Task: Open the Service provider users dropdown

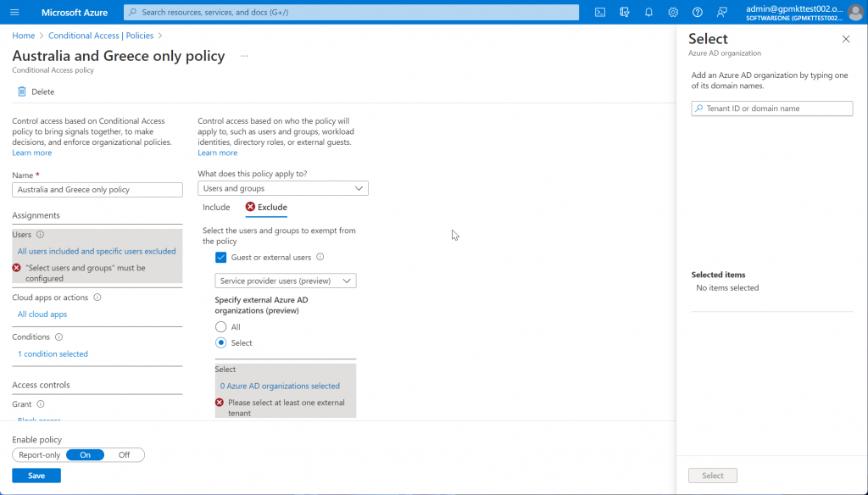Action: click(286, 281)
